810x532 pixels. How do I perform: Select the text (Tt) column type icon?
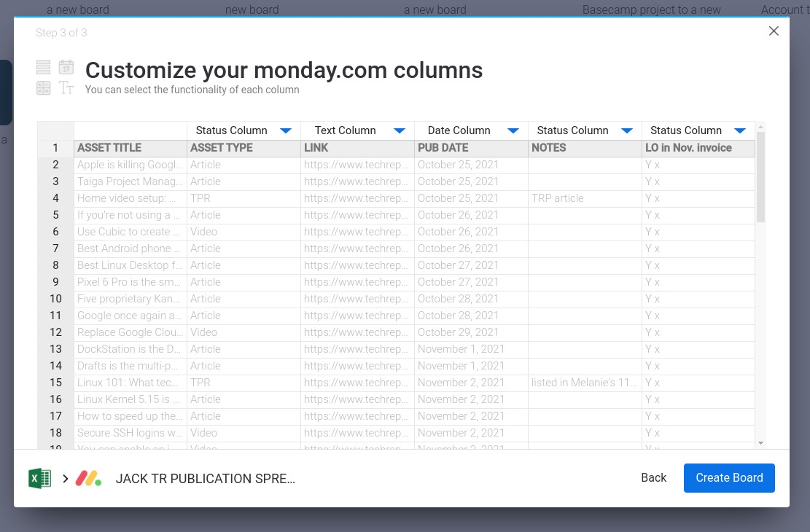(66, 87)
